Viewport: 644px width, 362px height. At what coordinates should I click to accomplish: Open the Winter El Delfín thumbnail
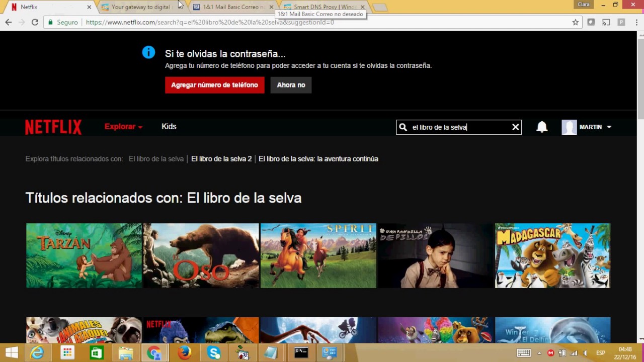[x=553, y=330]
